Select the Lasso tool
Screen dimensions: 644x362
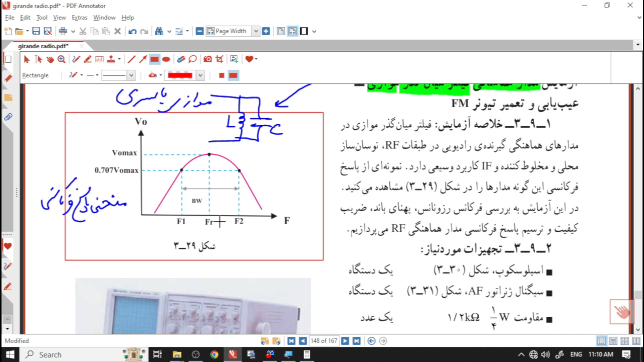pos(193,59)
